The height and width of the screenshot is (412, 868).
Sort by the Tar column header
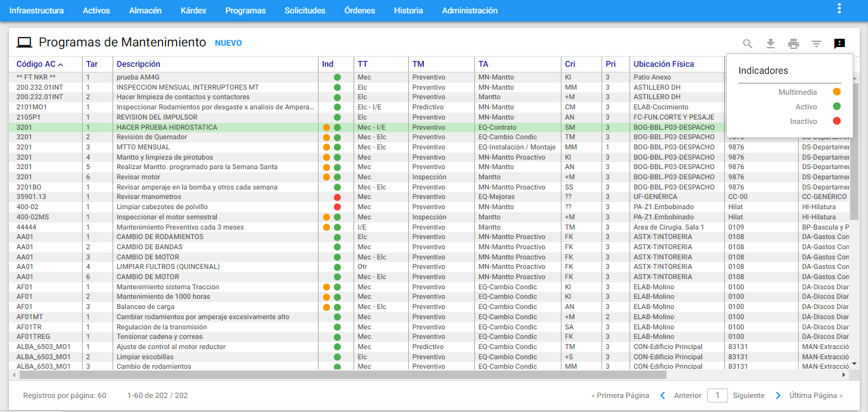92,64
